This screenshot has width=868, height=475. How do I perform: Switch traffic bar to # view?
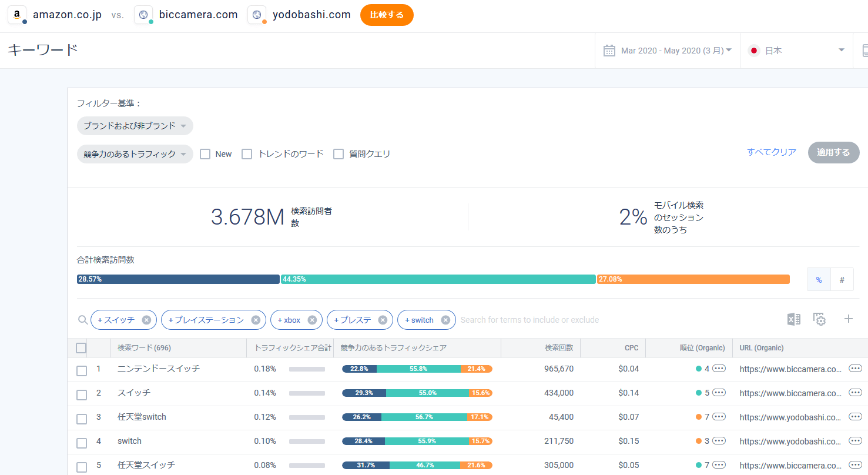tap(842, 280)
